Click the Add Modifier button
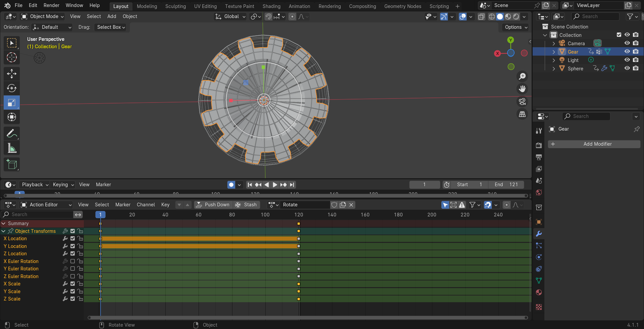 click(594, 144)
